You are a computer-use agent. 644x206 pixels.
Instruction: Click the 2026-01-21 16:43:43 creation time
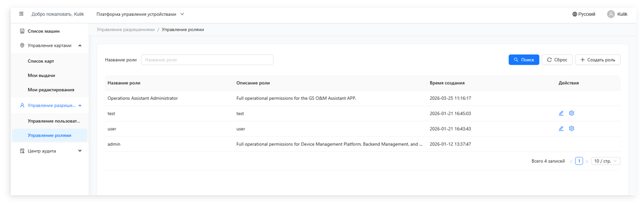tap(450, 128)
